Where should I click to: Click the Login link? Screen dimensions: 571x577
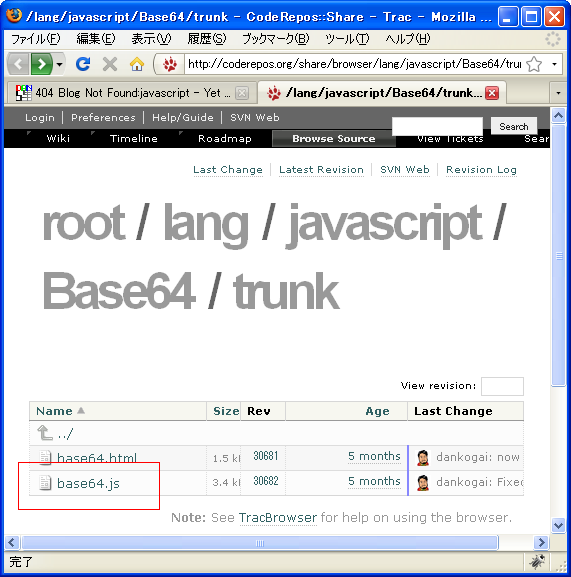point(40,118)
